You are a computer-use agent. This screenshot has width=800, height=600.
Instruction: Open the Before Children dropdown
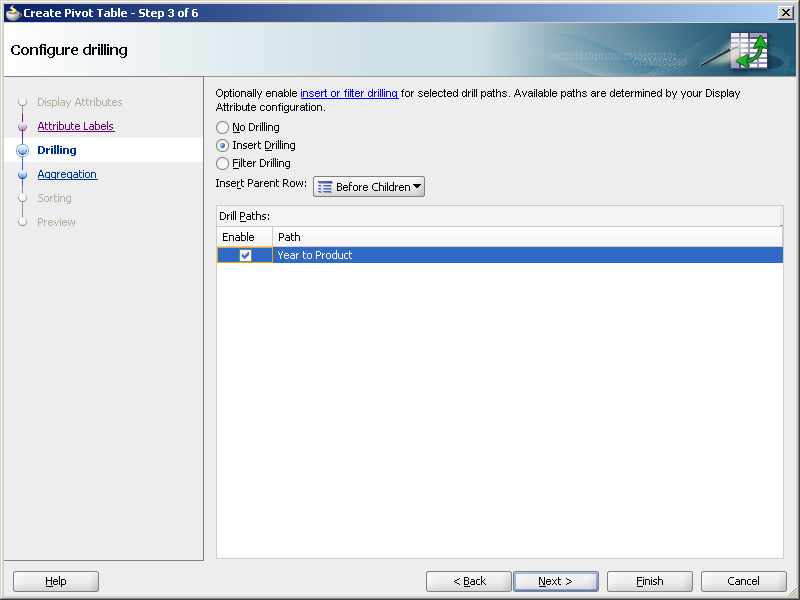pos(370,186)
